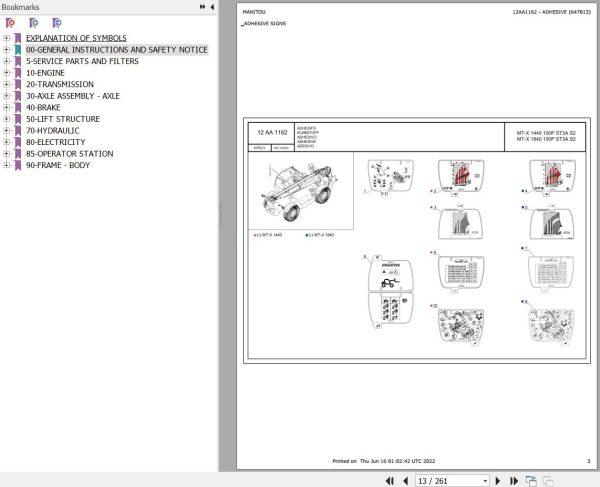Screen dimensions: 600x487
Task: Collapse the Bookmarks panel with the left arrow
Action: click(212, 7)
